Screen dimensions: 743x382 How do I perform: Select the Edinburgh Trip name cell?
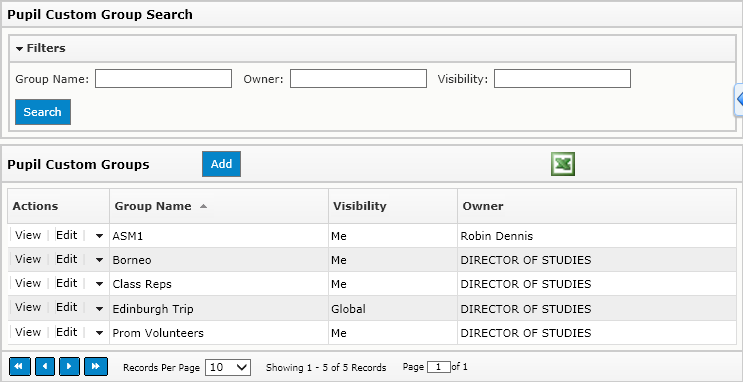tap(219, 309)
